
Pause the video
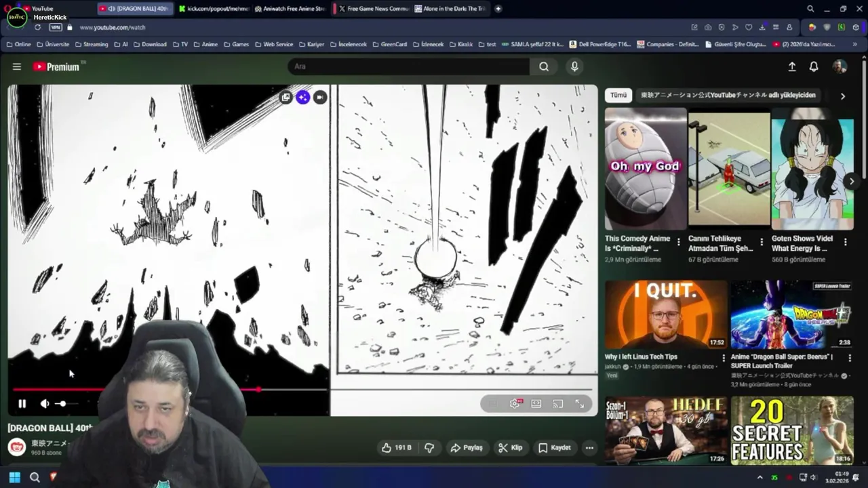[22, 404]
